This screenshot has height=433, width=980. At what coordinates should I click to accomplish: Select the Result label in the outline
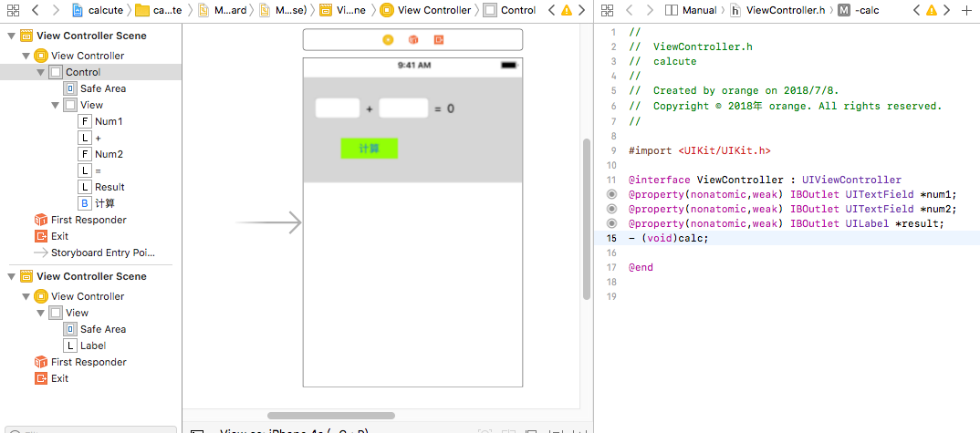click(101, 187)
